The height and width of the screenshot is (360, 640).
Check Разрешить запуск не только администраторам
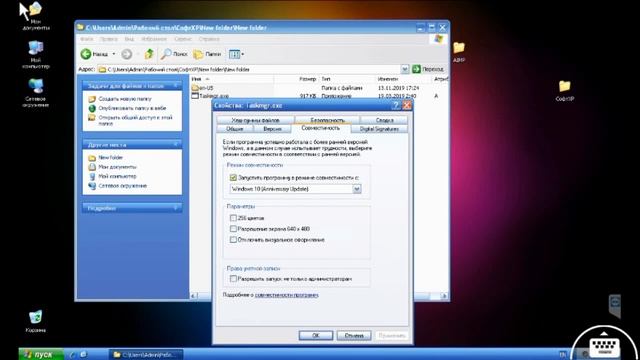(x=233, y=279)
